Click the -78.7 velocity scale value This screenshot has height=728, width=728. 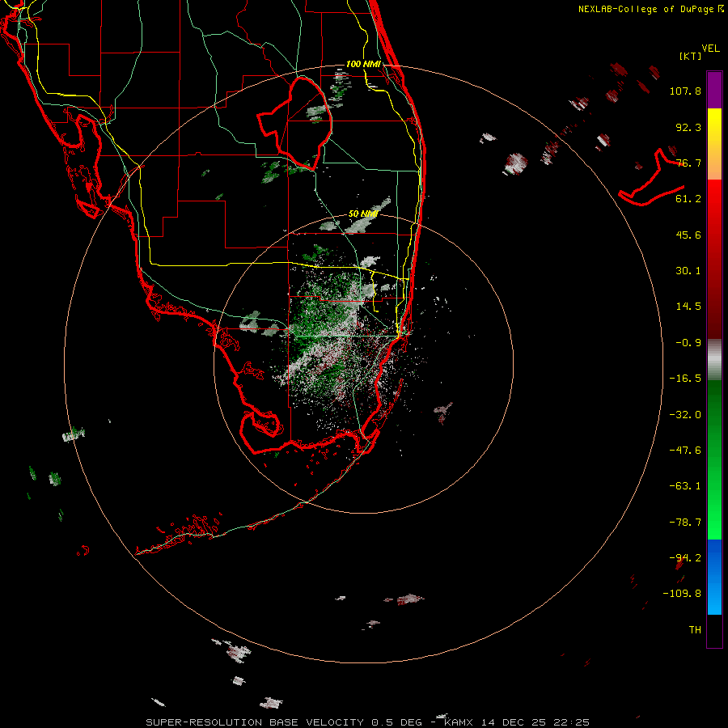pos(685,523)
